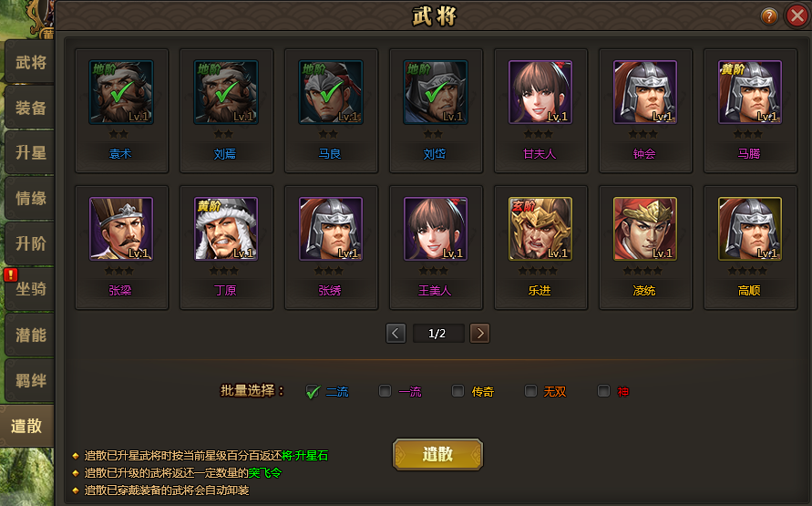Select the 凌统 hero portrait
This screenshot has width=812, height=506.
[644, 229]
